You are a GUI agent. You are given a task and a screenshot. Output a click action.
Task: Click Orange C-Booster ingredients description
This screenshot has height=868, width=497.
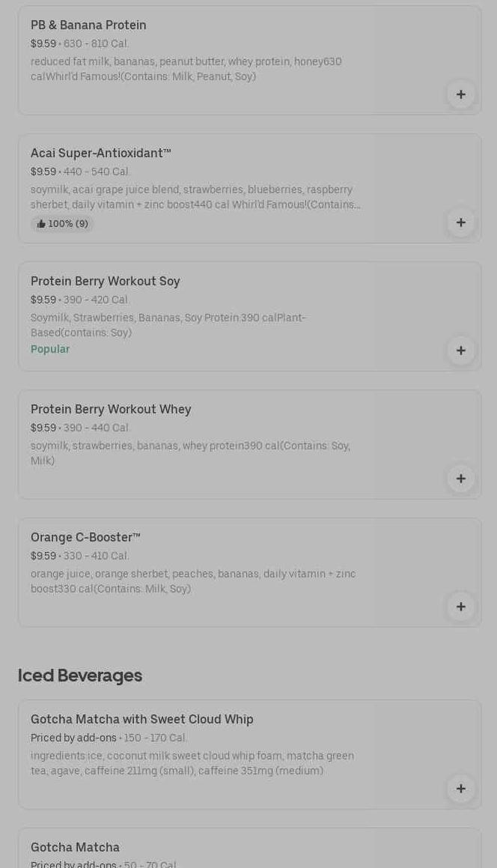[x=192, y=581]
